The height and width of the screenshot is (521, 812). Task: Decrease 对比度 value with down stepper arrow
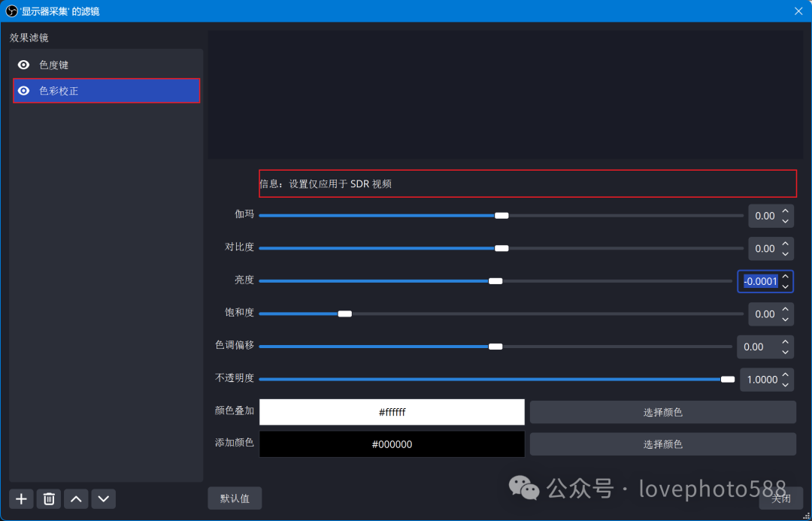[x=785, y=253]
